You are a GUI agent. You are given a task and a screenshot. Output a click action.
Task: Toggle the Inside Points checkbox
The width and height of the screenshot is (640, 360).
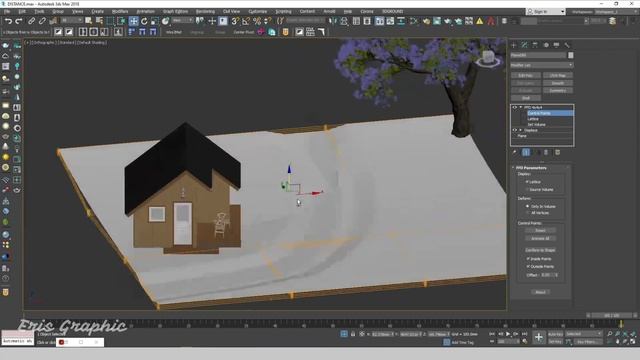point(528,259)
